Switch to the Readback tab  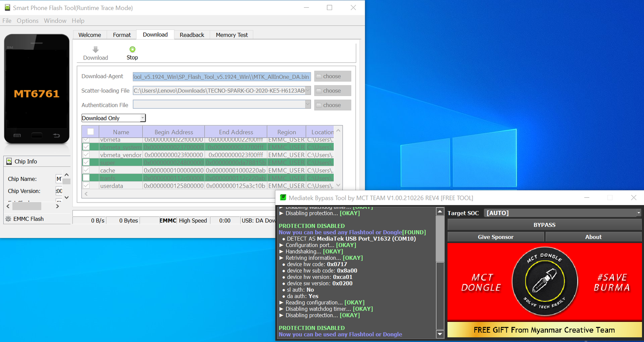click(192, 35)
